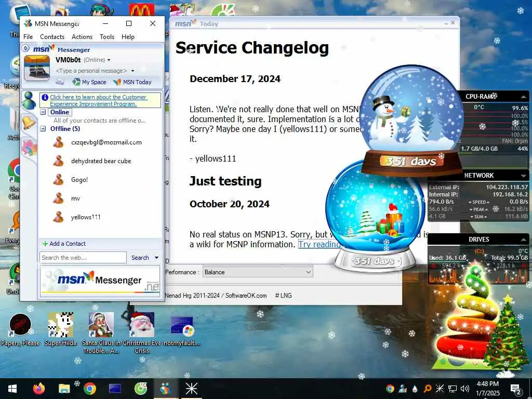Click the snowflake app taskbar button
This screenshot has width=532, height=399.
pyautogui.click(x=191, y=389)
